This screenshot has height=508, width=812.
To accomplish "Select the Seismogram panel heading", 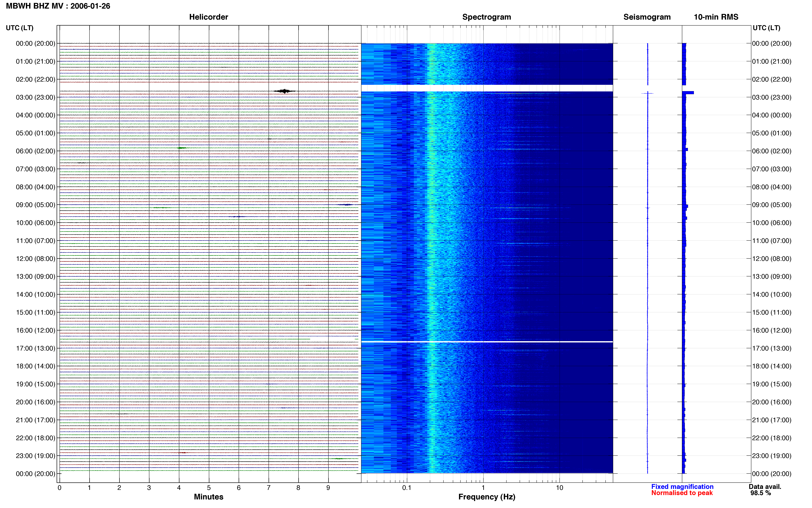I will click(647, 17).
